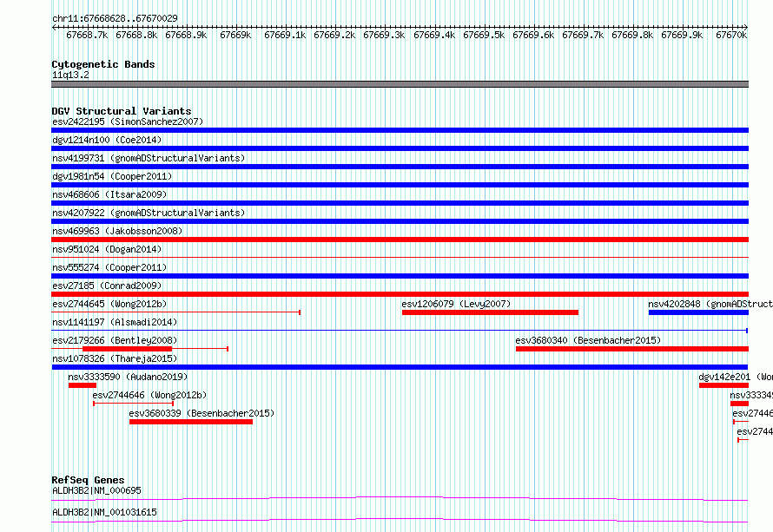
Task: Click the red bar under dgv142e201
Action: coord(723,385)
